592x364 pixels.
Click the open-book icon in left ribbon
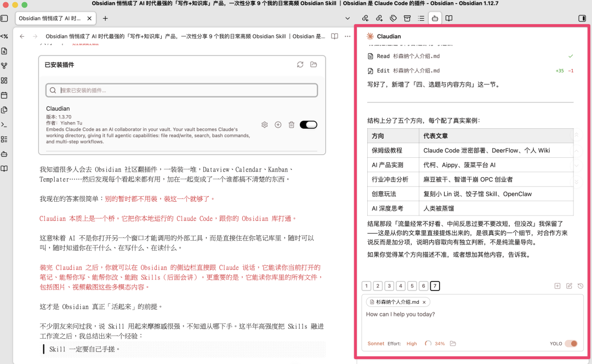(x=4, y=169)
